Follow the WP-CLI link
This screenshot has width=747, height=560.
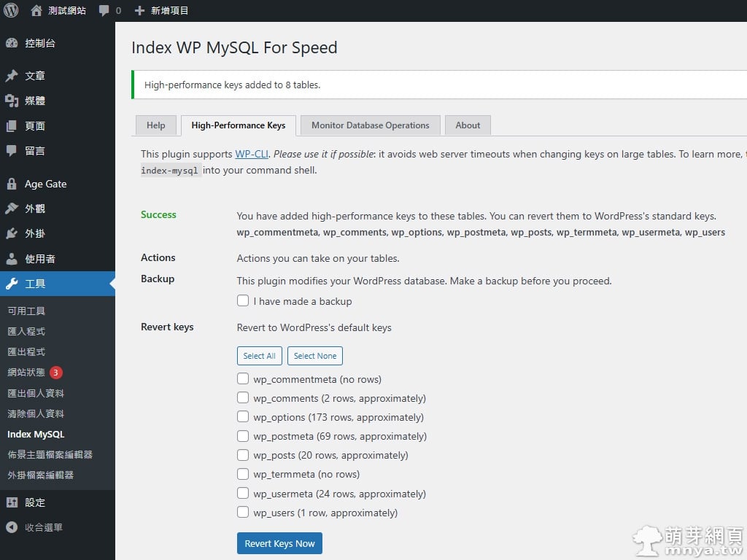[252, 154]
